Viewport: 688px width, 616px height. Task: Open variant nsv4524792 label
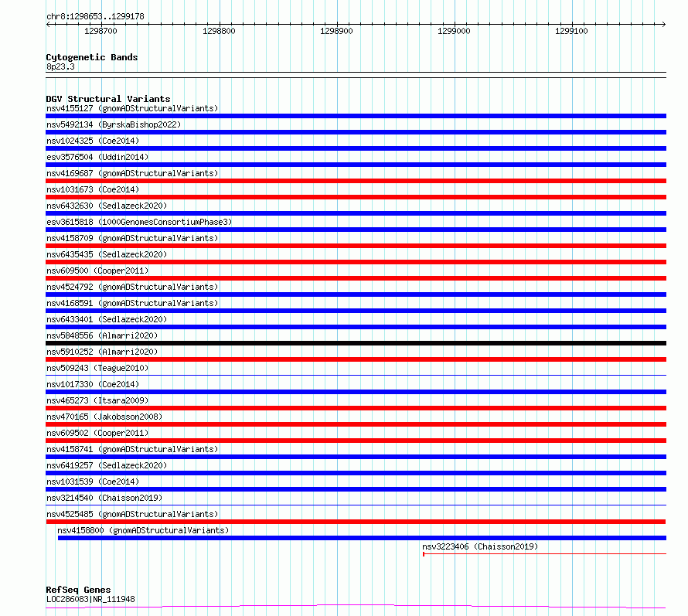click(132, 287)
